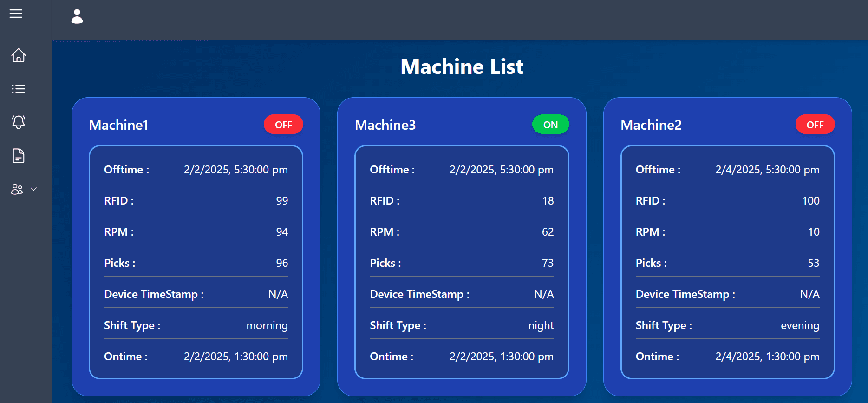Image resolution: width=868 pixels, height=403 pixels.
Task: Click Machine3 Device TimeStamp N/A value
Action: [544, 294]
